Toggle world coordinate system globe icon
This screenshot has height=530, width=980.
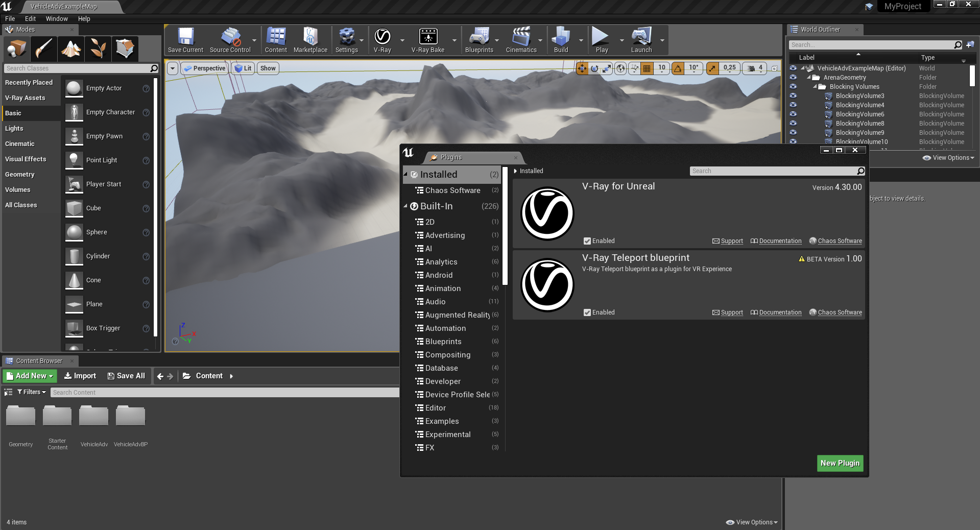coord(620,68)
